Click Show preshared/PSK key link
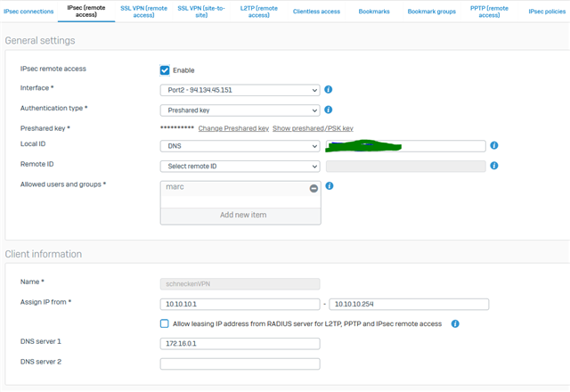 point(313,128)
